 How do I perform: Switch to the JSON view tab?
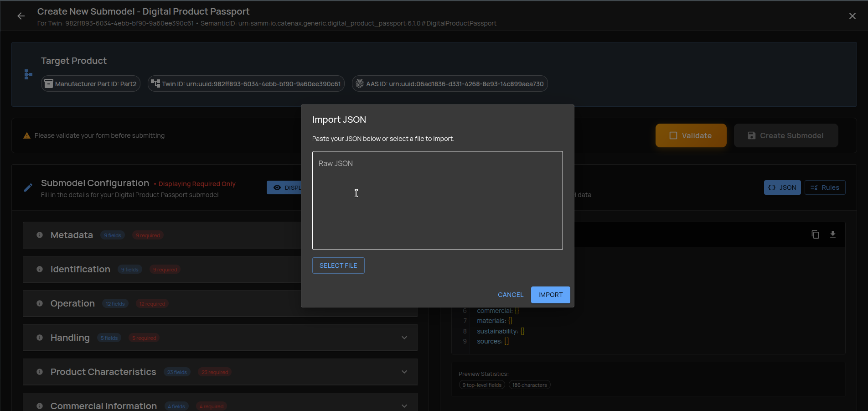[782, 187]
